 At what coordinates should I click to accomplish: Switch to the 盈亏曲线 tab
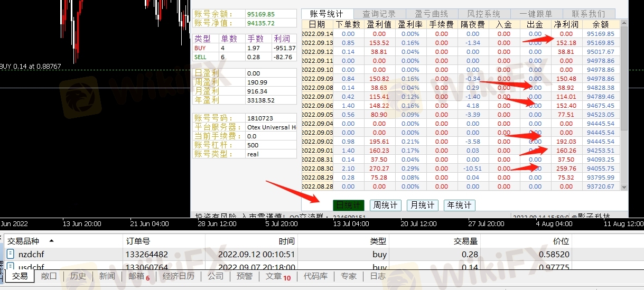click(431, 14)
